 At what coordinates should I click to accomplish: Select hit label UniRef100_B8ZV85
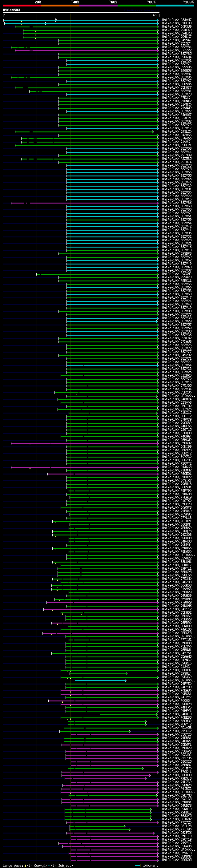point(177,54)
